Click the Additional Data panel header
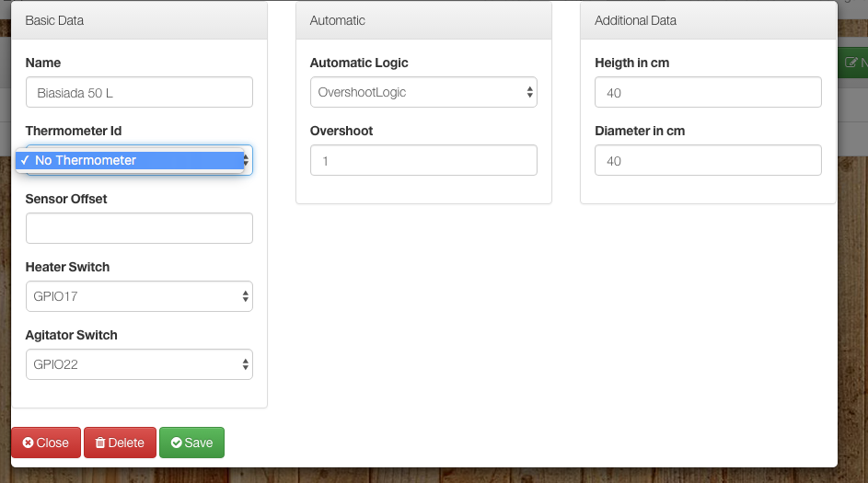 tap(708, 20)
